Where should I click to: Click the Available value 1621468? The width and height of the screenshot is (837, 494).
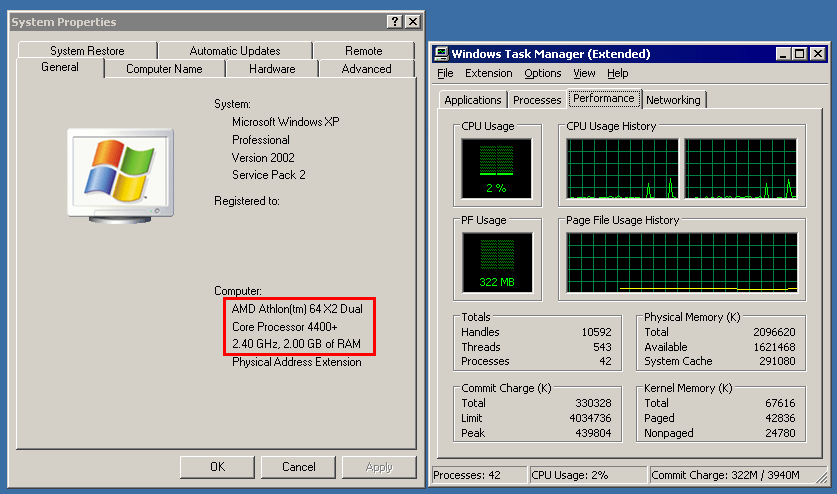tap(774, 347)
